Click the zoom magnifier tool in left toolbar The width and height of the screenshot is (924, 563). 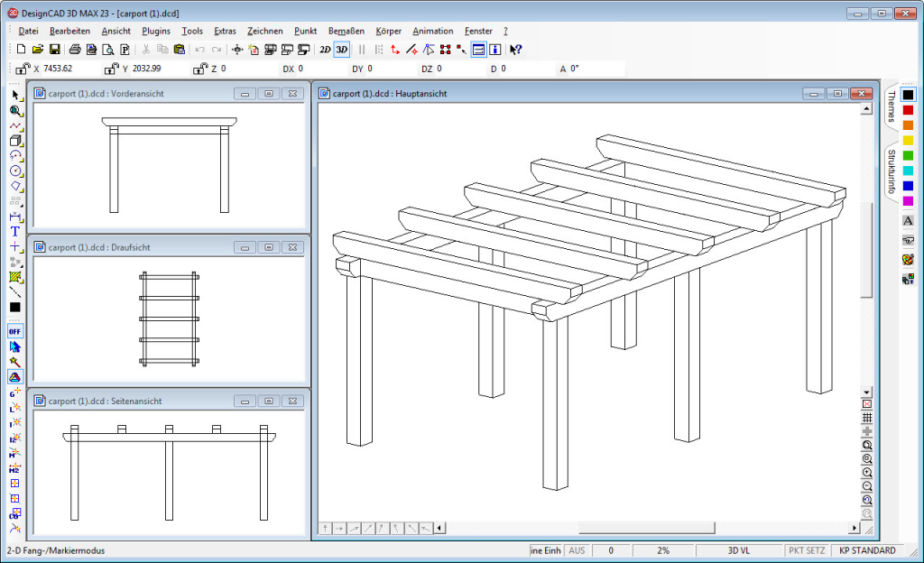tap(15, 110)
